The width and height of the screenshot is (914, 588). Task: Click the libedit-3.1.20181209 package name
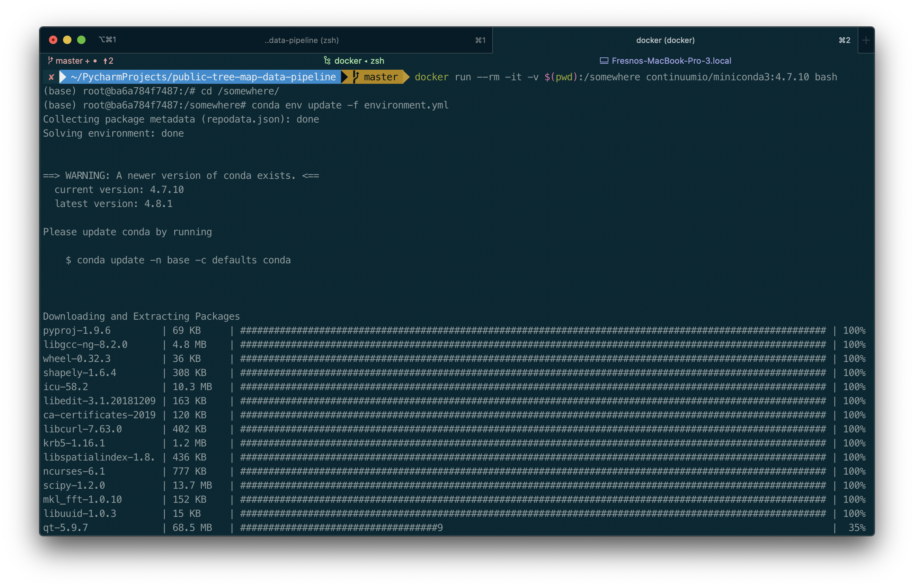click(99, 401)
